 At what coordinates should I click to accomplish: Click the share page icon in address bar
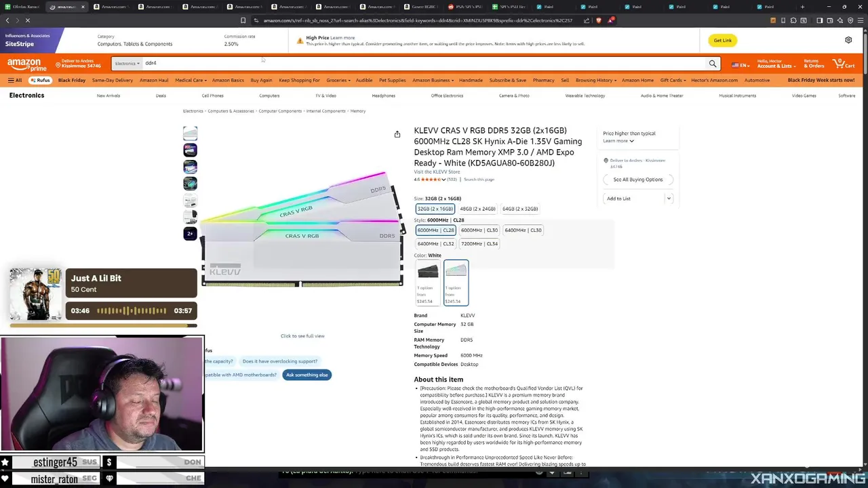click(x=587, y=20)
